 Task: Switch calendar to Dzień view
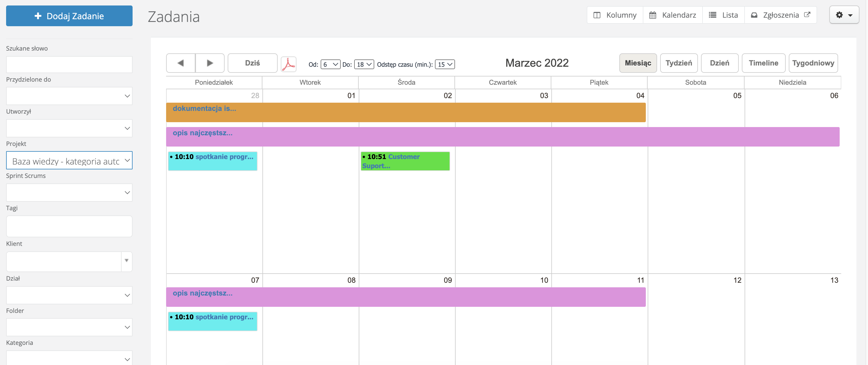tap(719, 63)
